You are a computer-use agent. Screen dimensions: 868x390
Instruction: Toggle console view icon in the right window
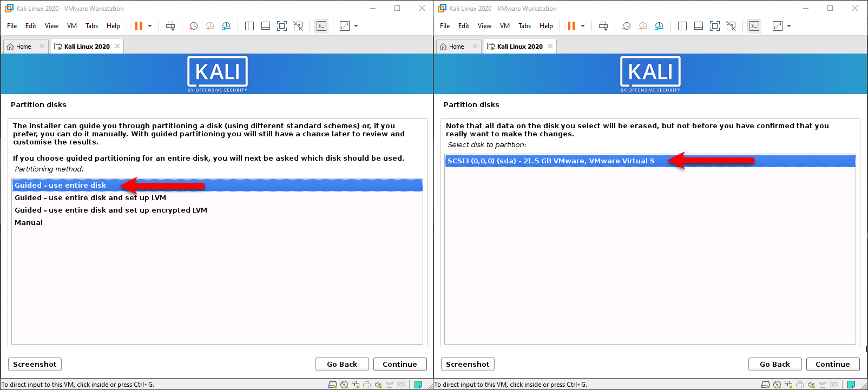click(x=754, y=26)
